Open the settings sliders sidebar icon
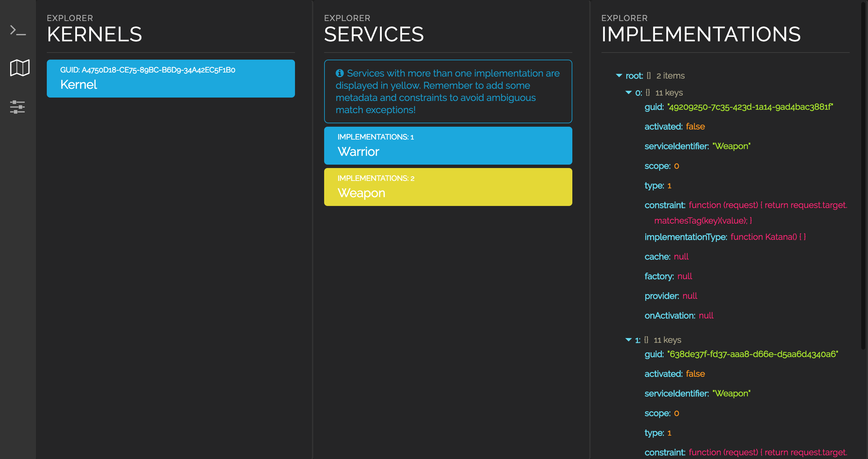Image resolution: width=868 pixels, height=459 pixels. [18, 107]
